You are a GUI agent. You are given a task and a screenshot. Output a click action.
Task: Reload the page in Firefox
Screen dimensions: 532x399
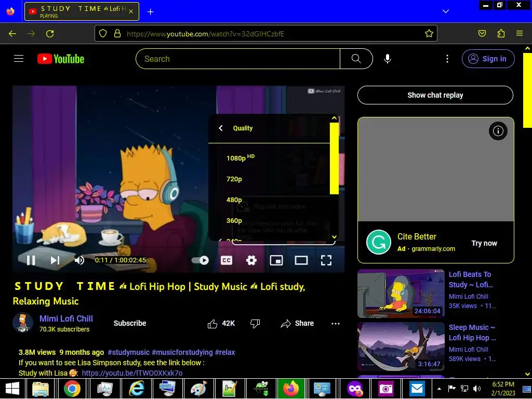50,34
